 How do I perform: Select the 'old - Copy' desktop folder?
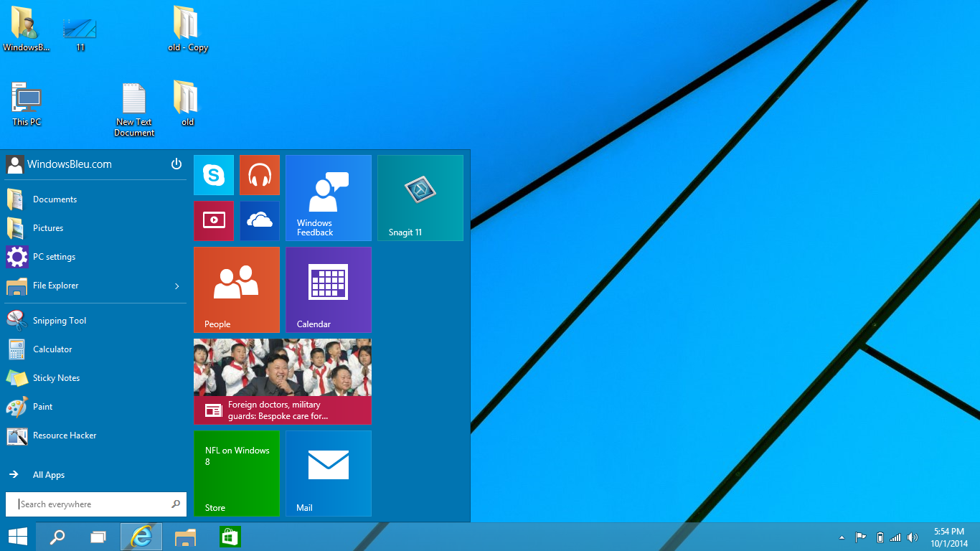click(x=187, y=29)
